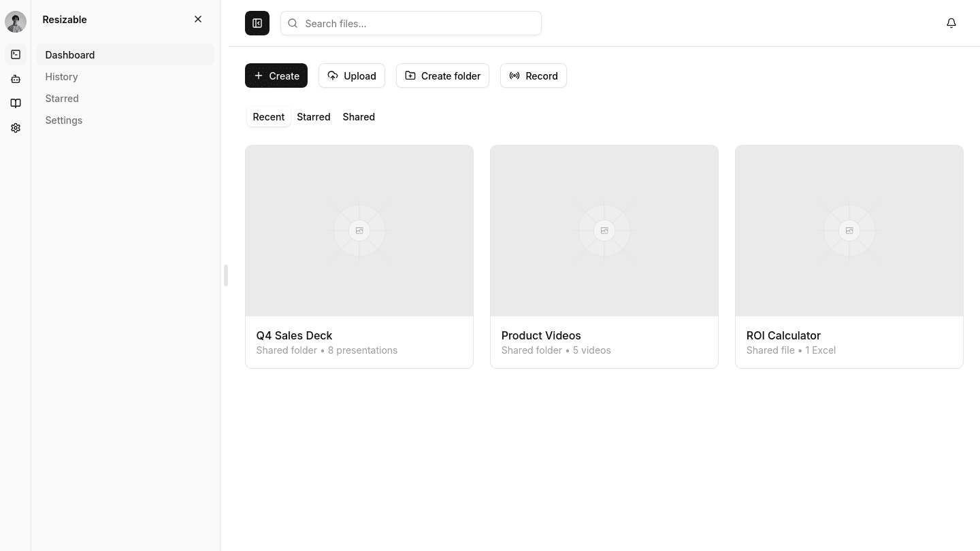The height and width of the screenshot is (551, 980).
Task: Open the Product Videos thumbnail
Action: (604, 231)
